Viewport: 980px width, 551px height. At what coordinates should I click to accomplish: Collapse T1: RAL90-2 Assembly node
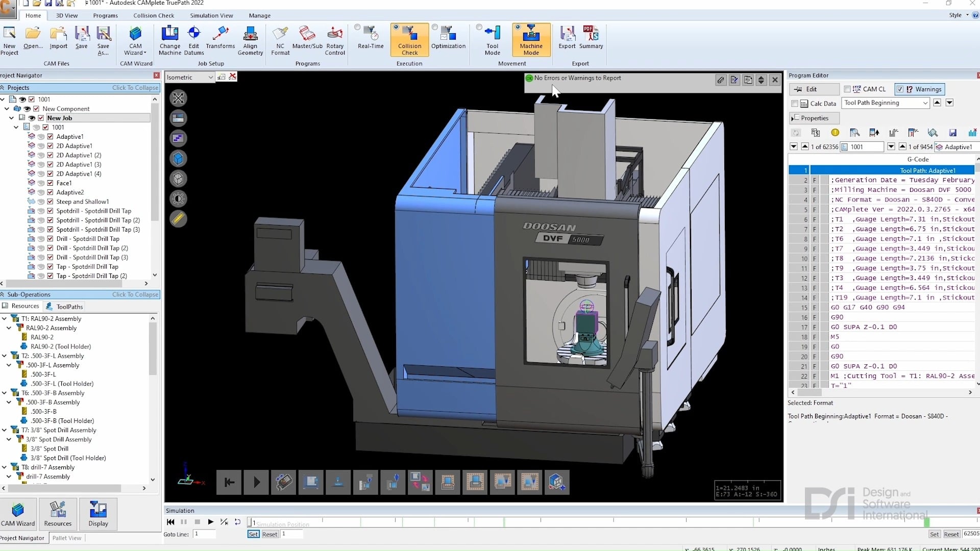4,318
